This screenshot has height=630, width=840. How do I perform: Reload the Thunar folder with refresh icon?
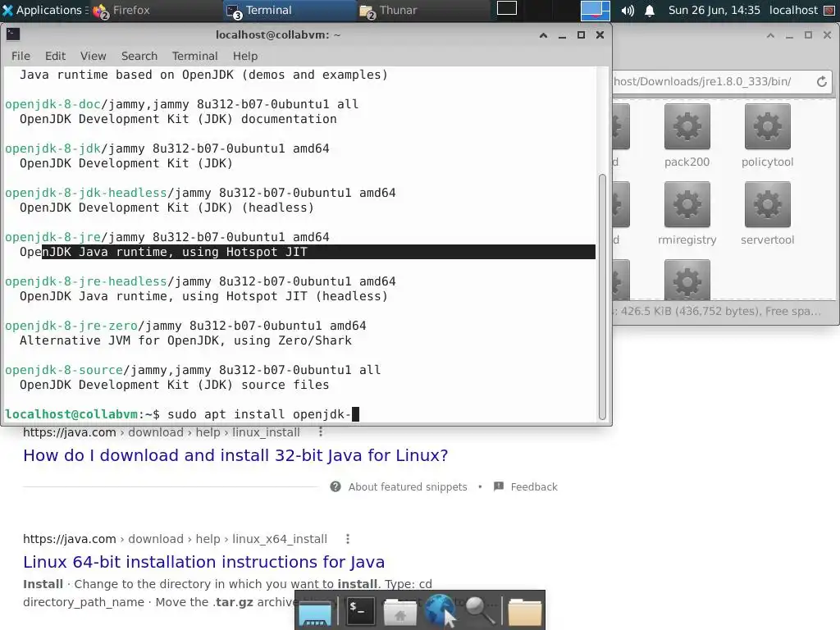(x=822, y=82)
